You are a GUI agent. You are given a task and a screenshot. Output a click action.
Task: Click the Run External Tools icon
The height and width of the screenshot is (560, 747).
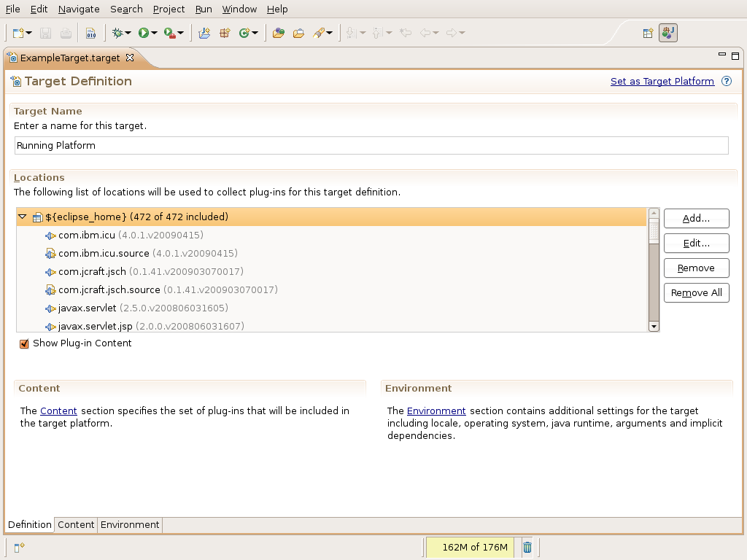tap(169, 33)
